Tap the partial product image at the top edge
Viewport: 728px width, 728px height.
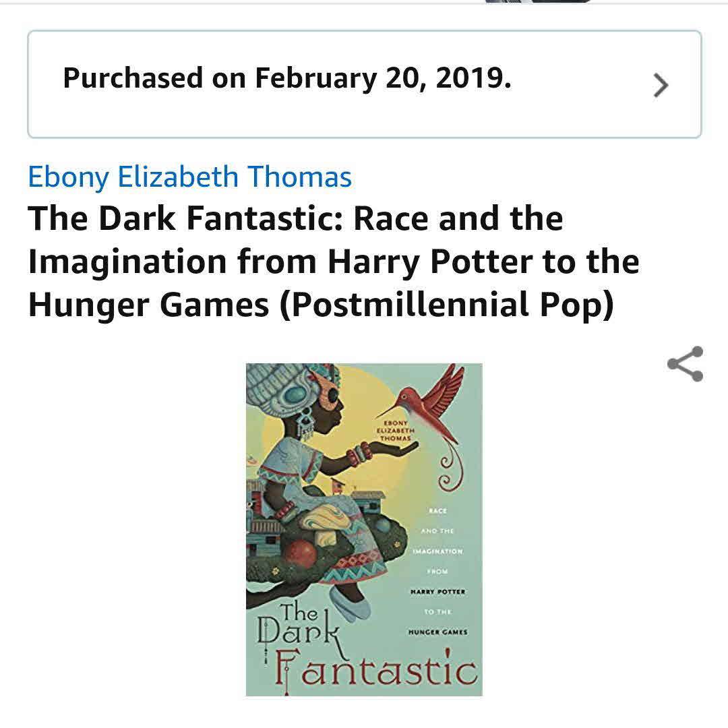pos(539,1)
